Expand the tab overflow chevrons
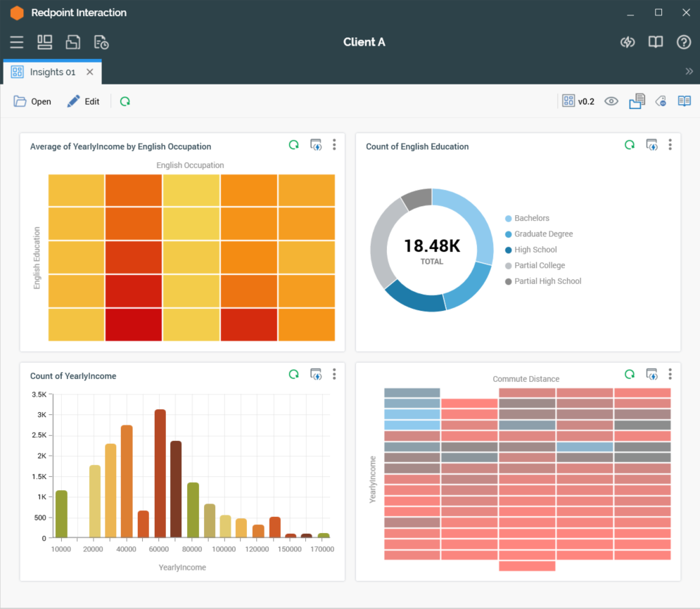Viewport: 700px width, 609px height. point(689,72)
